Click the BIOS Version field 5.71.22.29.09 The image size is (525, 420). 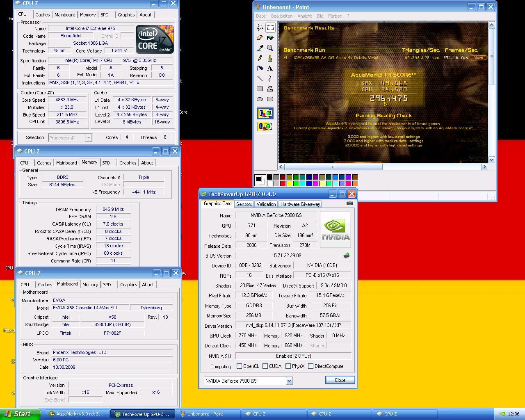[288, 256]
